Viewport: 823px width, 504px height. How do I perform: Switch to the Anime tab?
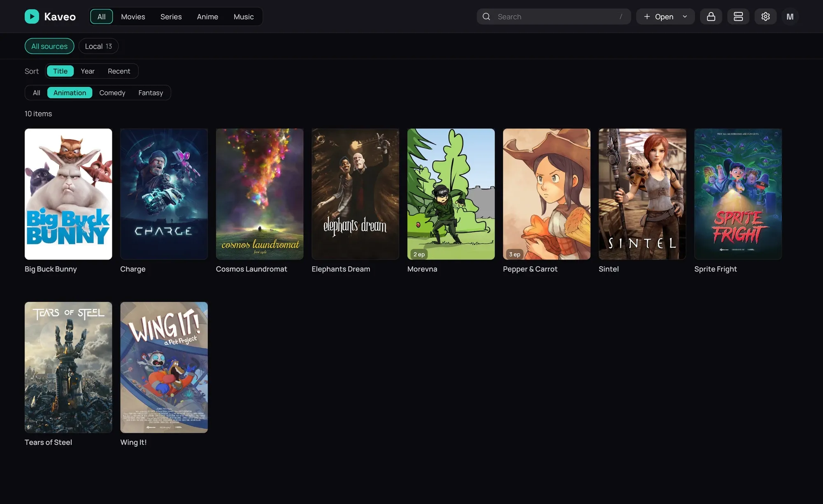coord(207,16)
